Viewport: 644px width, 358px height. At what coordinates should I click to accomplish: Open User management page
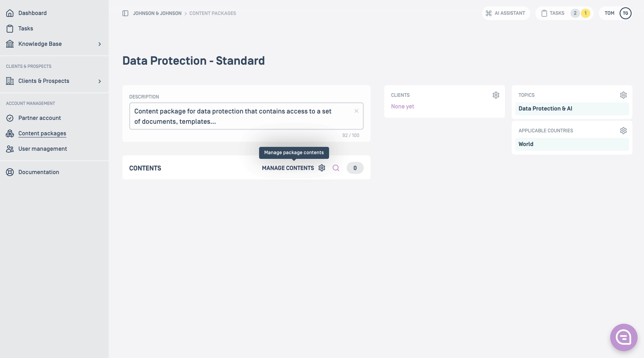43,149
